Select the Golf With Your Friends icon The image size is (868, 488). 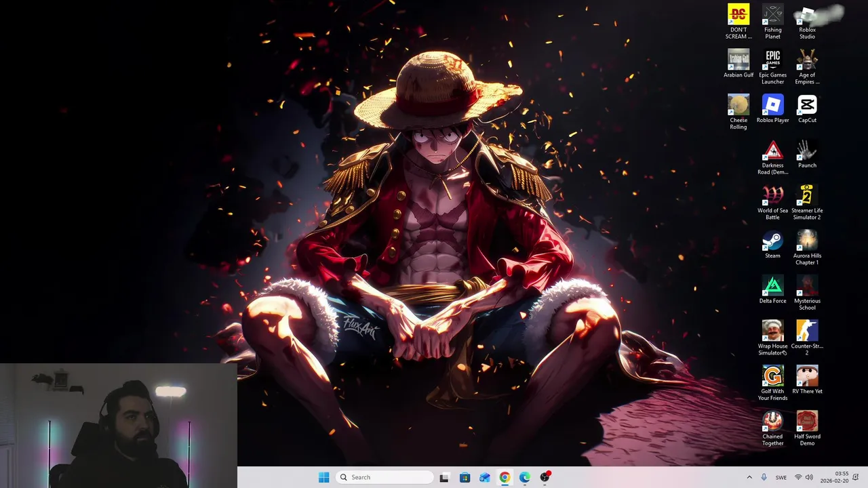(x=772, y=383)
